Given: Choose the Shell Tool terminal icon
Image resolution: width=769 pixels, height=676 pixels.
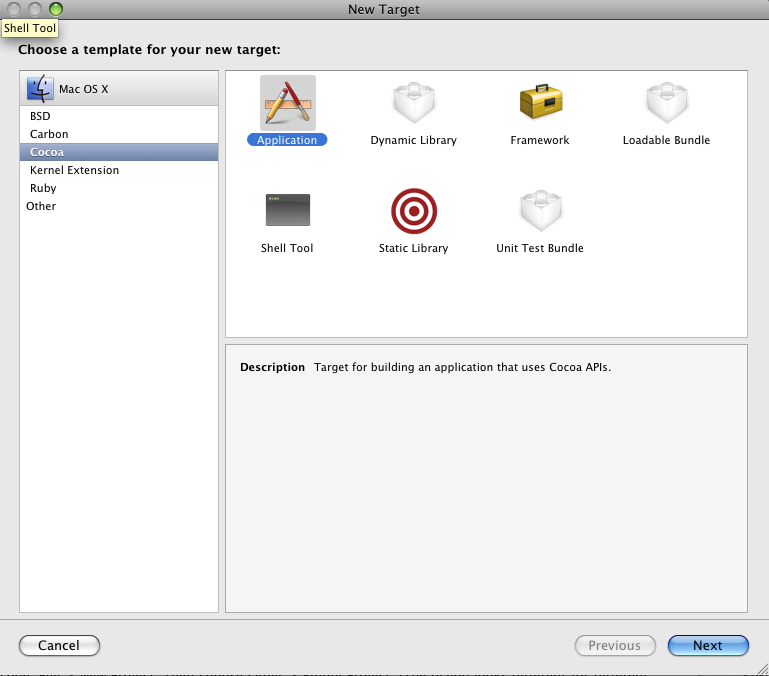Looking at the screenshot, I should tap(287, 210).
